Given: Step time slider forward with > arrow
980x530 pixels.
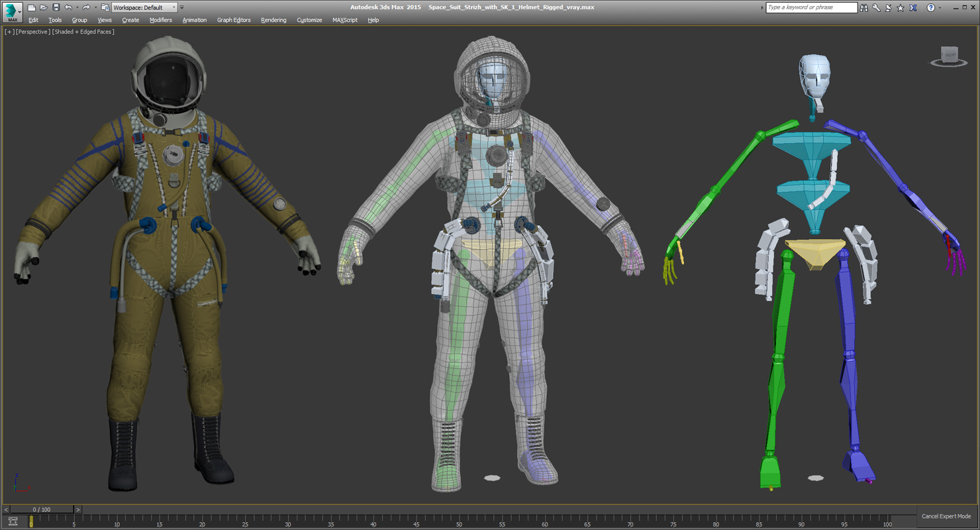Looking at the screenshot, I should tap(77, 509).
